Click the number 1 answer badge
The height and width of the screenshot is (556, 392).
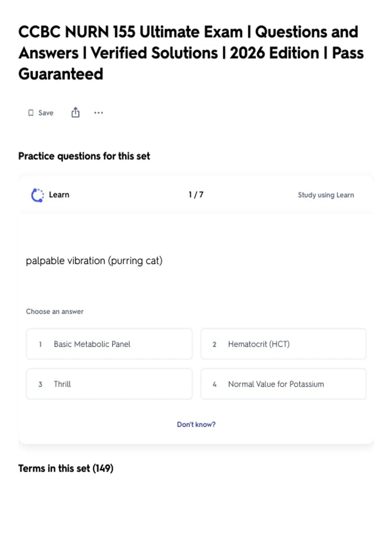pos(40,344)
